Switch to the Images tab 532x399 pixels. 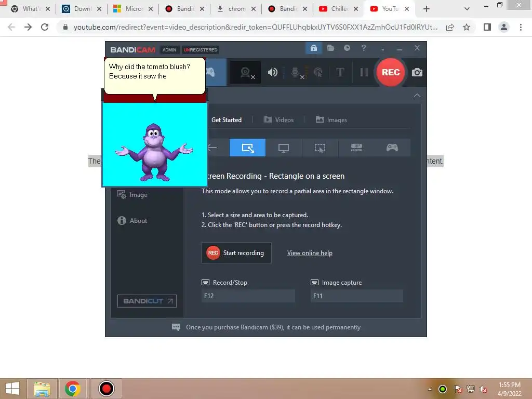click(331, 120)
